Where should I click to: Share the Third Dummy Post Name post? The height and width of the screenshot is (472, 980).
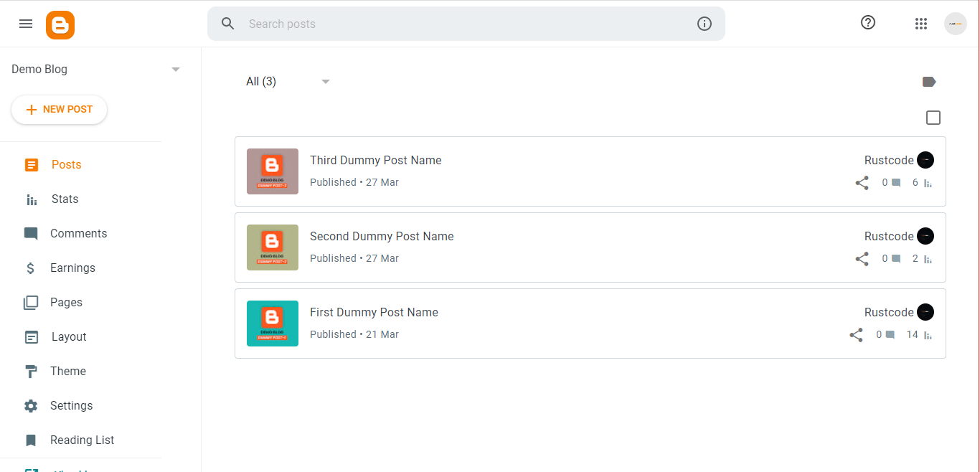tap(862, 183)
